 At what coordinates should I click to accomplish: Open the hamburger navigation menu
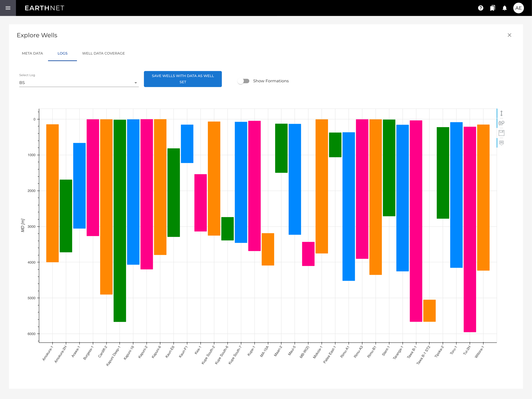click(8, 8)
